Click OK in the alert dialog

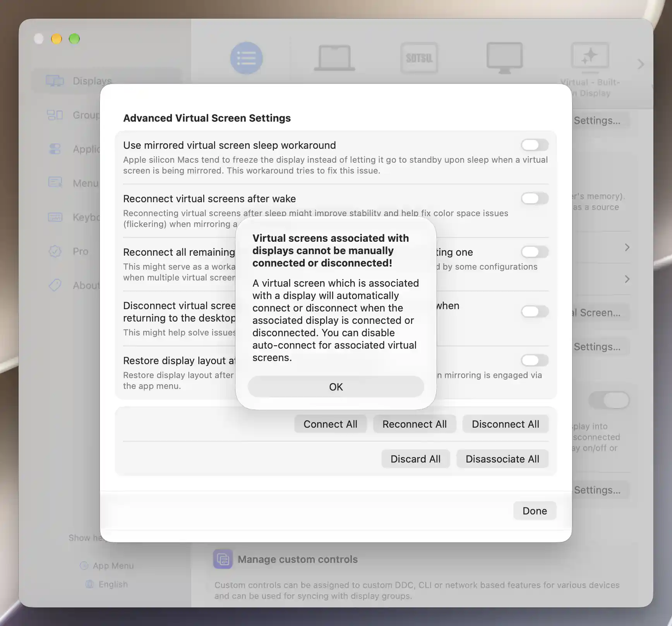point(336,387)
